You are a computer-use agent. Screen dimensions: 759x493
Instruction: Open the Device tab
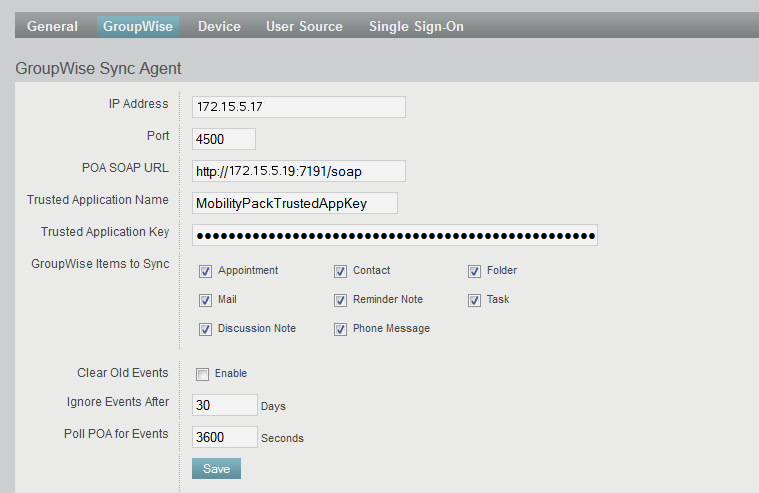(x=219, y=26)
